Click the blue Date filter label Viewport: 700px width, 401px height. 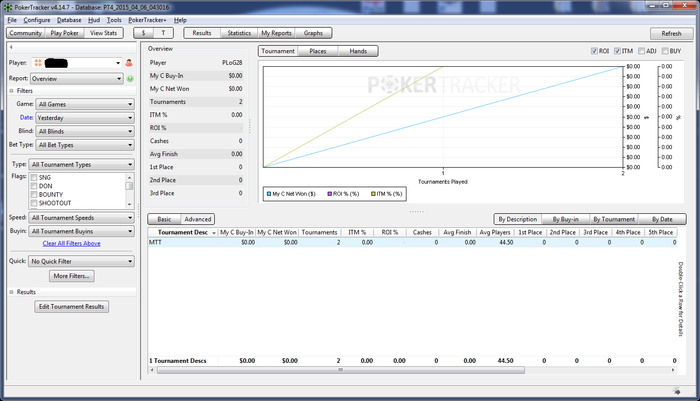(26, 117)
